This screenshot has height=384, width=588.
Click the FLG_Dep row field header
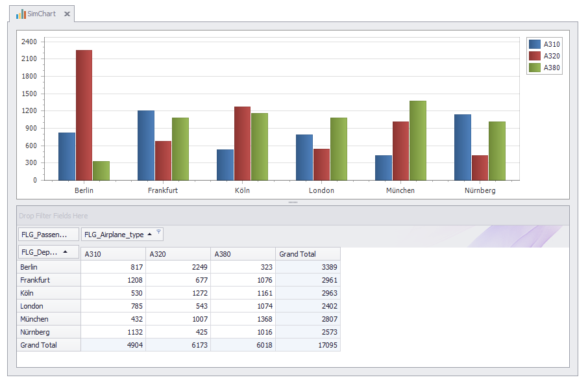coord(40,252)
